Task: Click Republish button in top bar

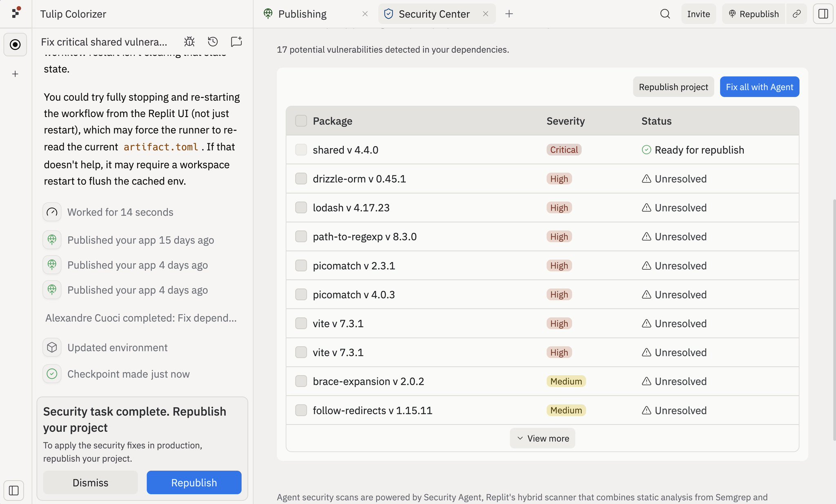Action: [x=754, y=14]
